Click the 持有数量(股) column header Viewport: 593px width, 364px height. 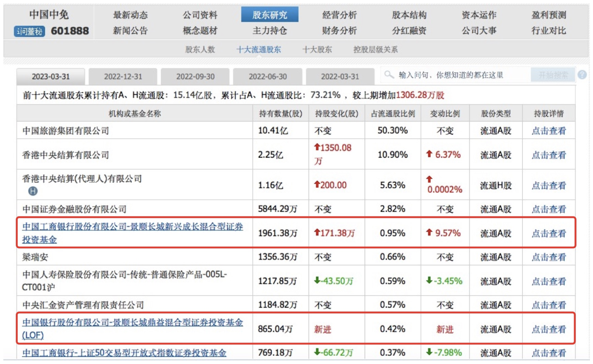(281, 114)
